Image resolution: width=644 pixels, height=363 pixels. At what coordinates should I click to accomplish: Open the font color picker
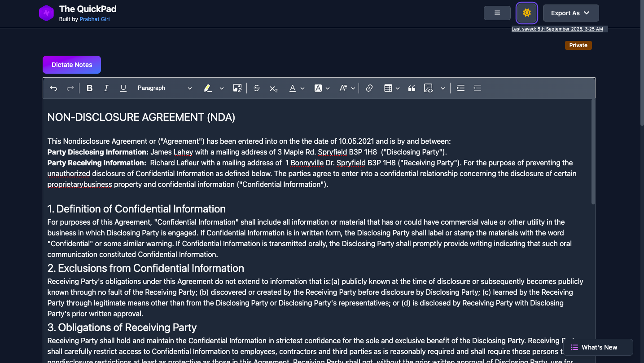(297, 88)
